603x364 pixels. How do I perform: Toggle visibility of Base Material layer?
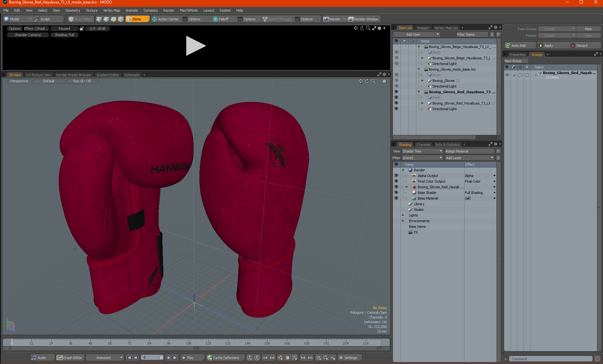click(x=396, y=198)
